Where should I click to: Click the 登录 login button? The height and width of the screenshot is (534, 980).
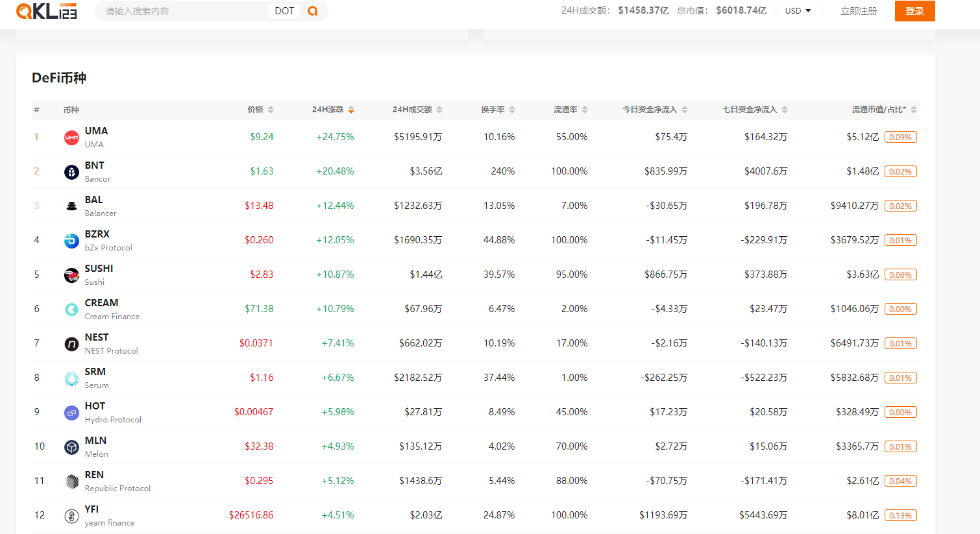click(914, 11)
